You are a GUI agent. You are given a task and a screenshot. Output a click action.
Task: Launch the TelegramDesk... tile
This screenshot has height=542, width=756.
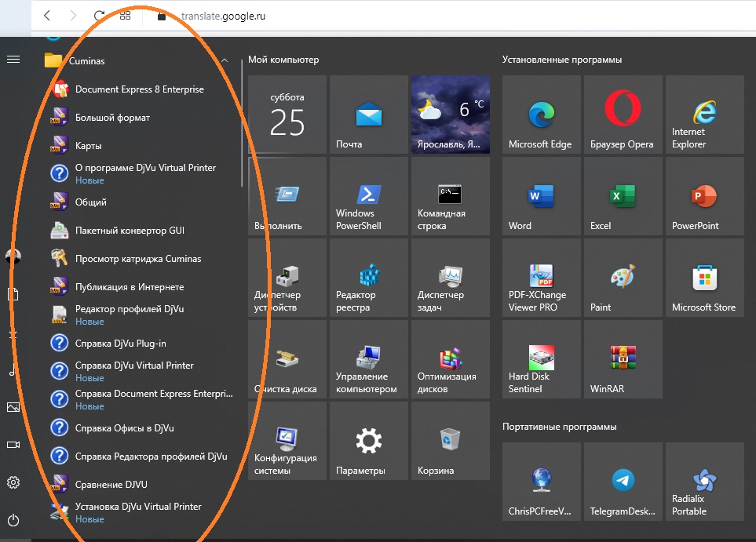coord(623,482)
